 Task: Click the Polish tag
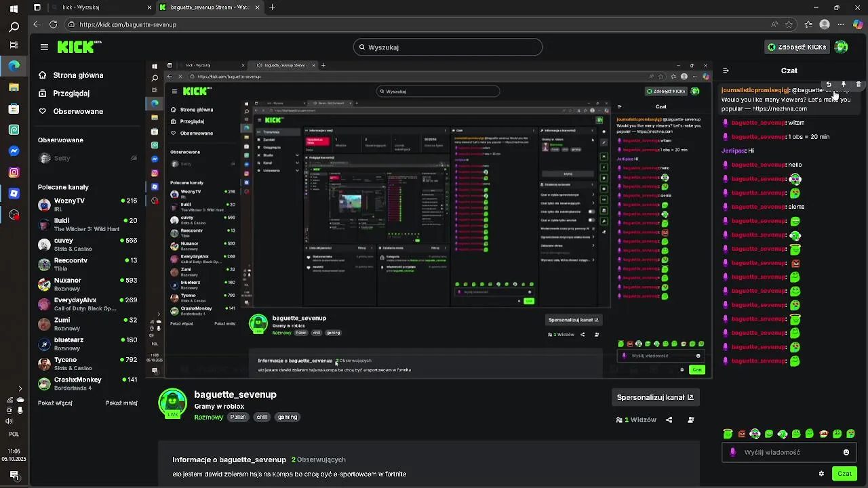(237, 417)
